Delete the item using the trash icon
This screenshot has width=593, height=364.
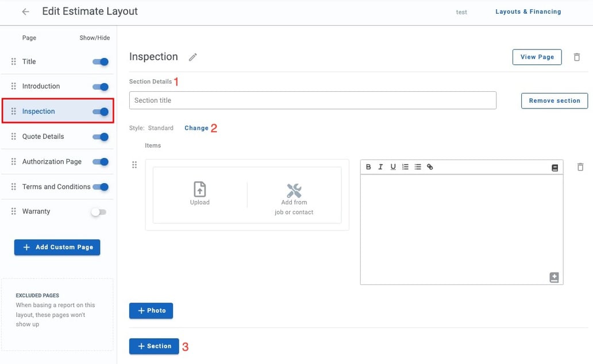(x=580, y=166)
